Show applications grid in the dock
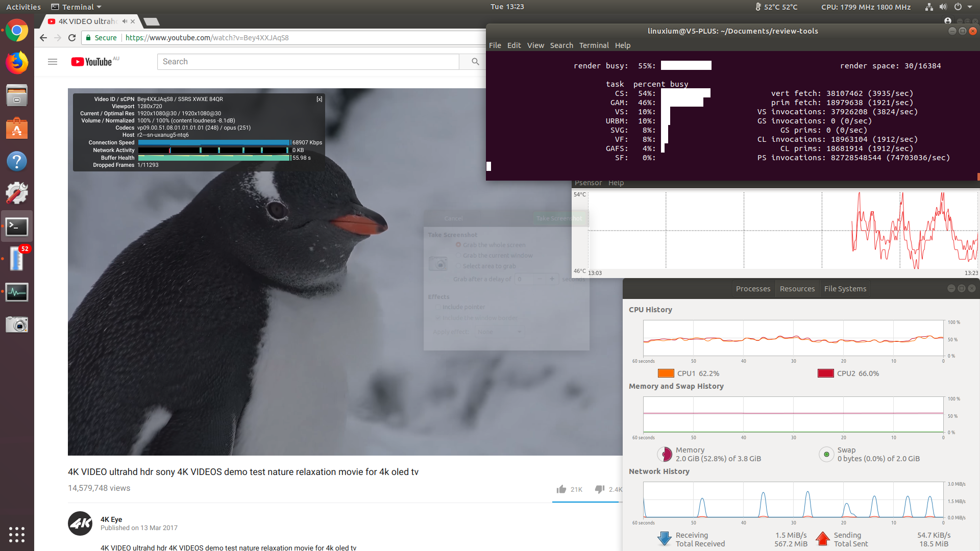The image size is (980, 551). click(x=17, y=534)
